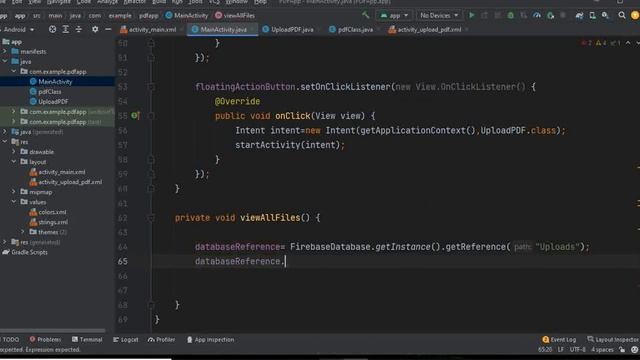
Task: Place cursor after databaseReference. on line 65
Action: 285,261
